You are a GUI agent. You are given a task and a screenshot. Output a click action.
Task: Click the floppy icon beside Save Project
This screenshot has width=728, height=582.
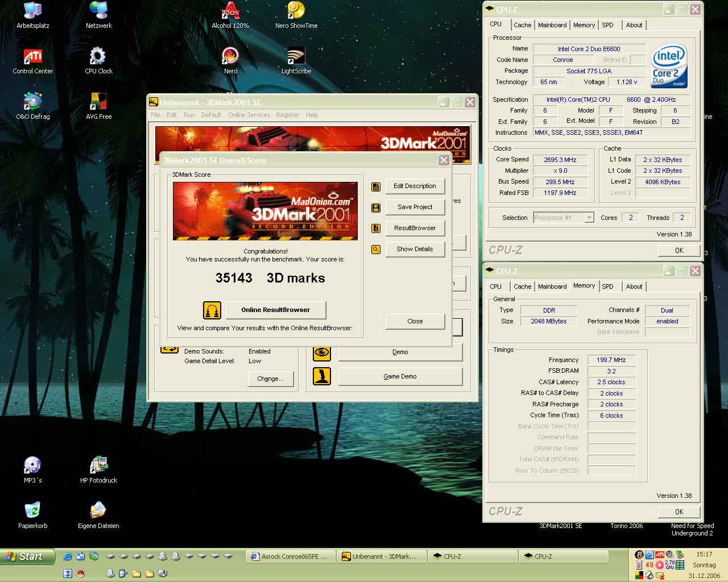click(x=376, y=207)
